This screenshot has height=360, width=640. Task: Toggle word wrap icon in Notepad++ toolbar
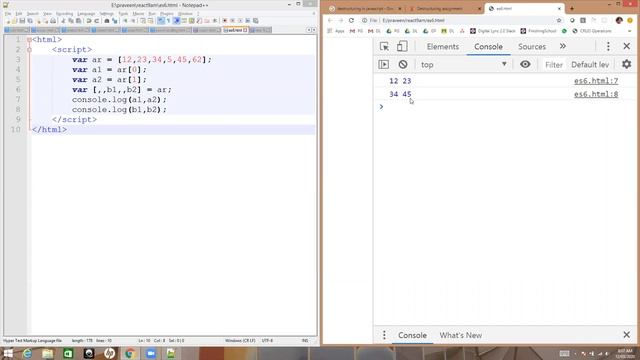[x=161, y=21]
